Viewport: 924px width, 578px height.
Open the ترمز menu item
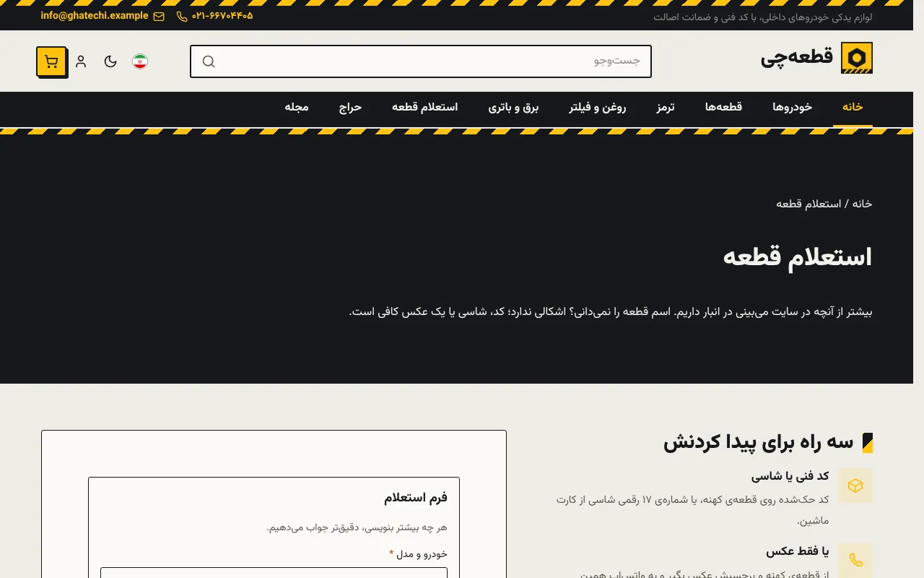(666, 108)
